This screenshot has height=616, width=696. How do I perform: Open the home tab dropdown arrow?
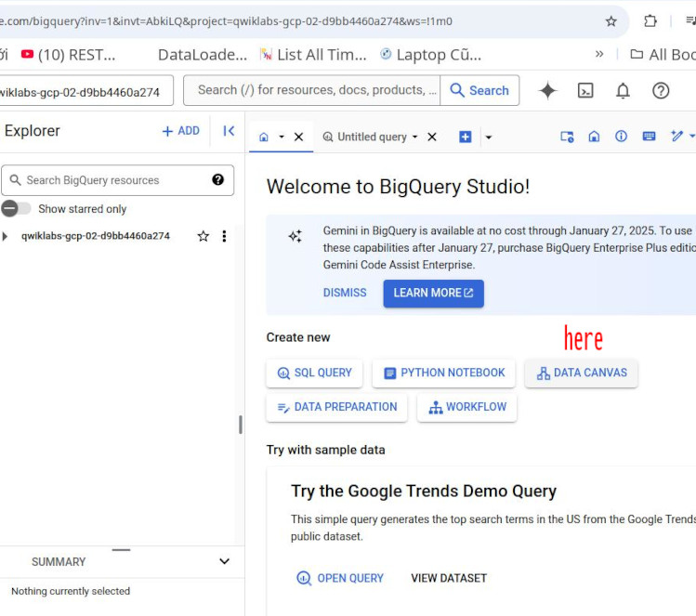tap(282, 137)
